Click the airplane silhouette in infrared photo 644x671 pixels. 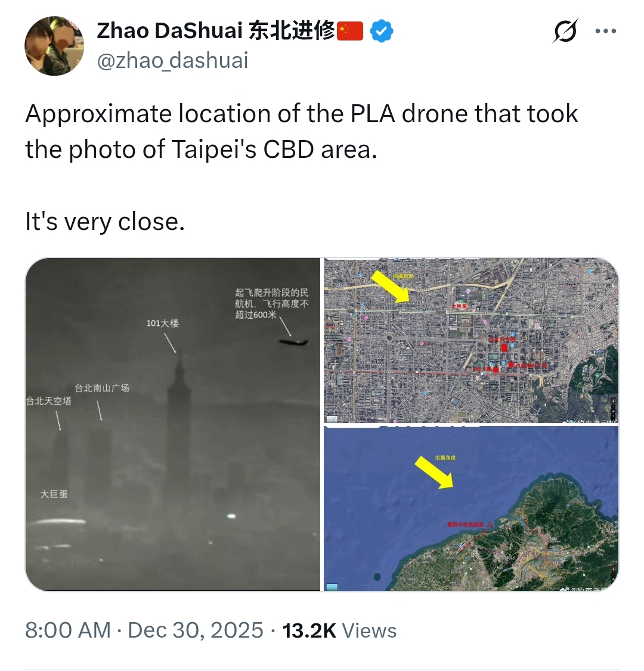(293, 342)
